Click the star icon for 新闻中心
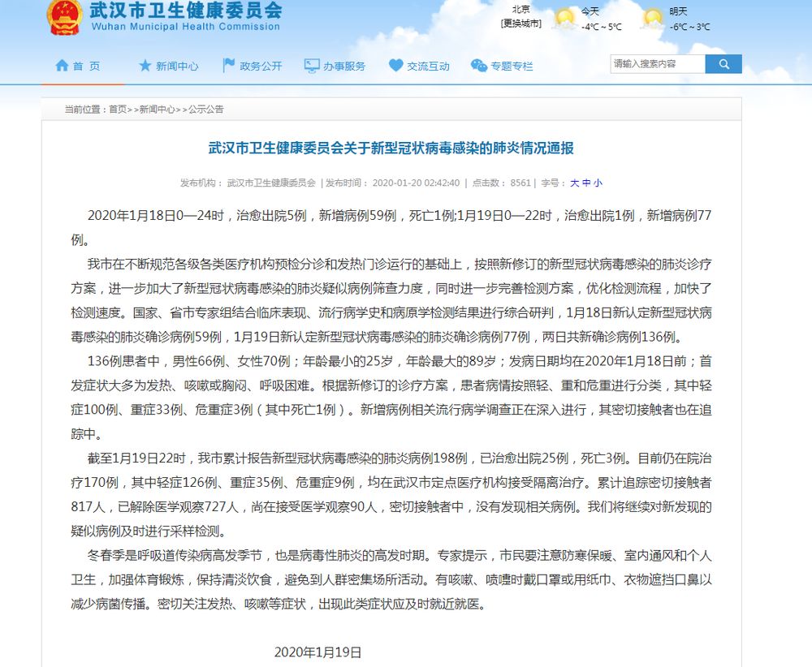The image size is (812, 667). [145, 66]
